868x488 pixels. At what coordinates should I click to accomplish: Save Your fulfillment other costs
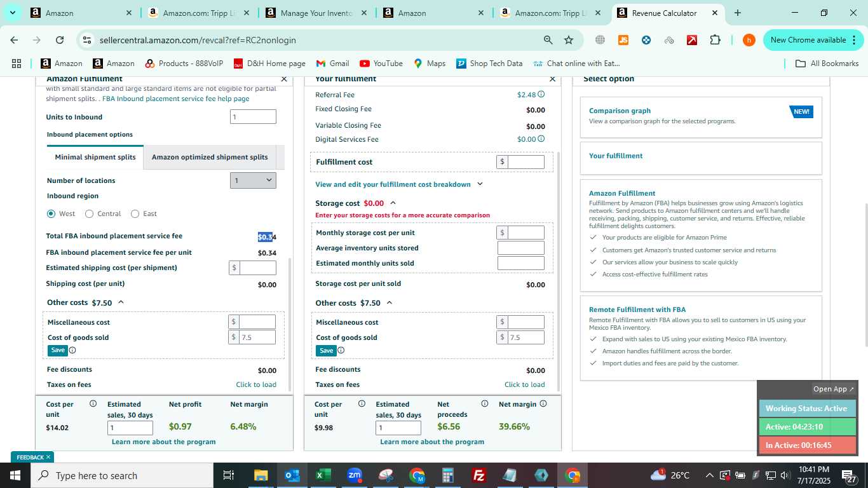(x=327, y=350)
